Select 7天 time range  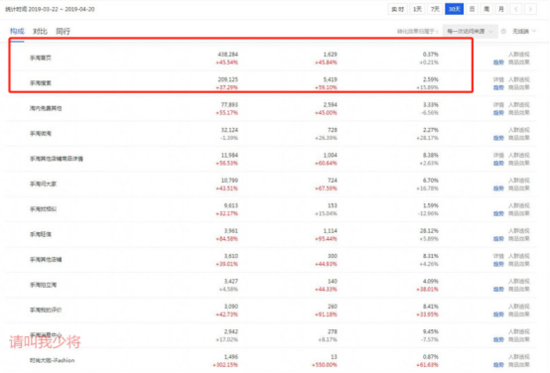[435, 9]
